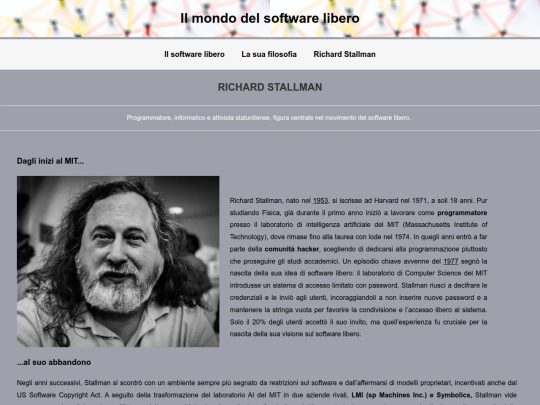
Task: Click the bold phrase 'comunità hacker'
Action: point(292,249)
